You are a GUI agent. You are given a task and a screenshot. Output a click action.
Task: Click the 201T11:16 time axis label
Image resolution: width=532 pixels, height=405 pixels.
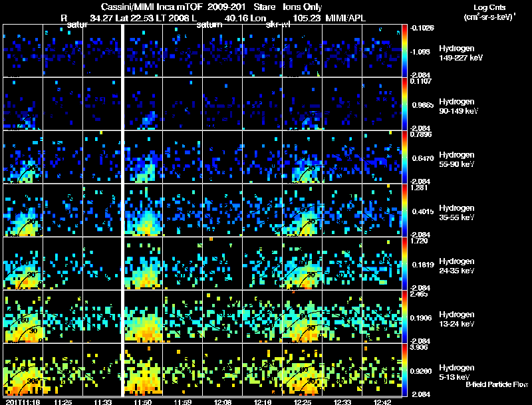23,402
